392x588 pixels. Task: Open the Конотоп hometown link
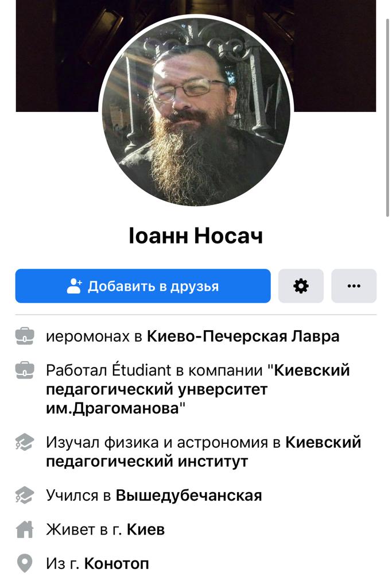(117, 564)
